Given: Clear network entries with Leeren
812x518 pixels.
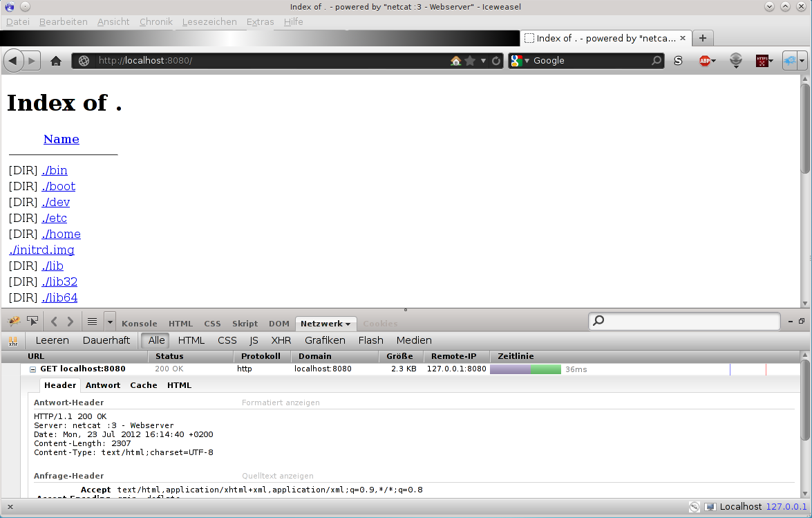Looking at the screenshot, I should 52,340.
